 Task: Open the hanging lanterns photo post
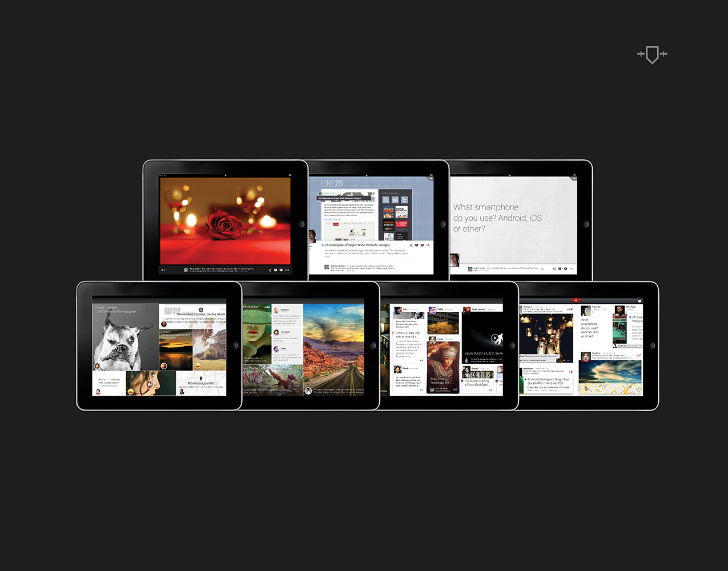click(546, 337)
